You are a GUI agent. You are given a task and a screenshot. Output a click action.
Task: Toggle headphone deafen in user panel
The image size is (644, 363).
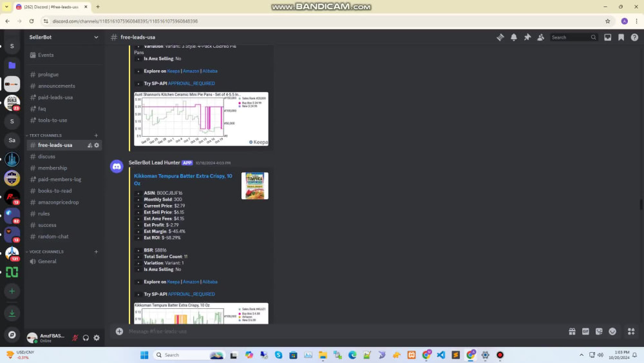pyautogui.click(x=86, y=338)
